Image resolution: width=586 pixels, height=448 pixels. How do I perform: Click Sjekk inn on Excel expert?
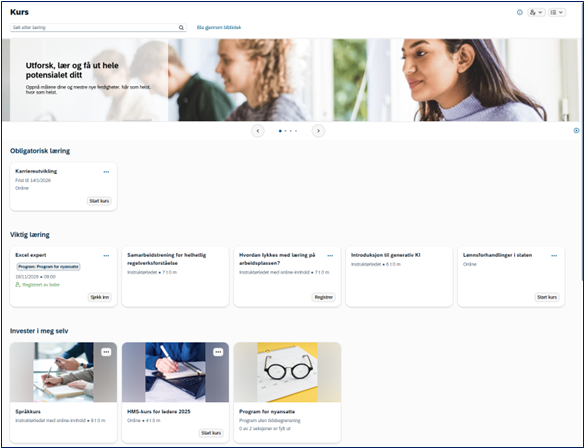(100, 297)
